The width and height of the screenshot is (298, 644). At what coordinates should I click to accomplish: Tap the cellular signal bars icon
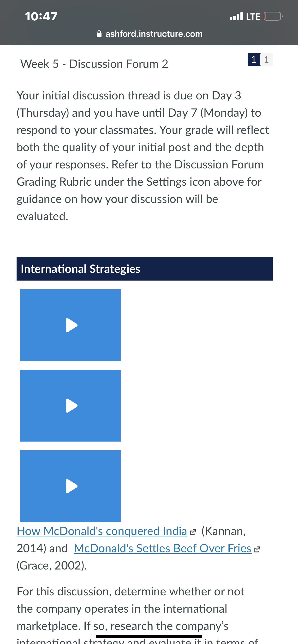(x=236, y=16)
